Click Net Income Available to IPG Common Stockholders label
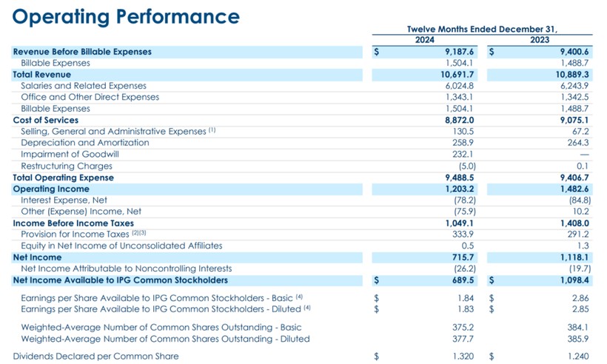This screenshot has height=364, width=607. (x=121, y=280)
